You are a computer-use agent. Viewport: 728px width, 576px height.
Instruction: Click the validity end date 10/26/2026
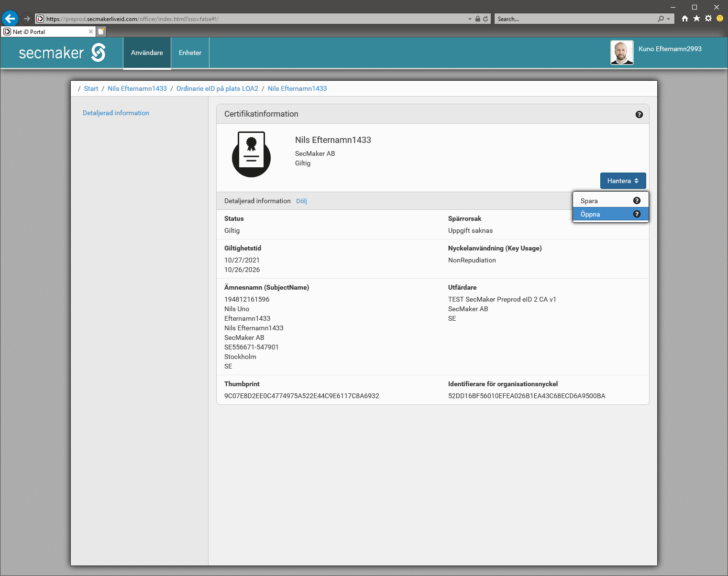(242, 270)
